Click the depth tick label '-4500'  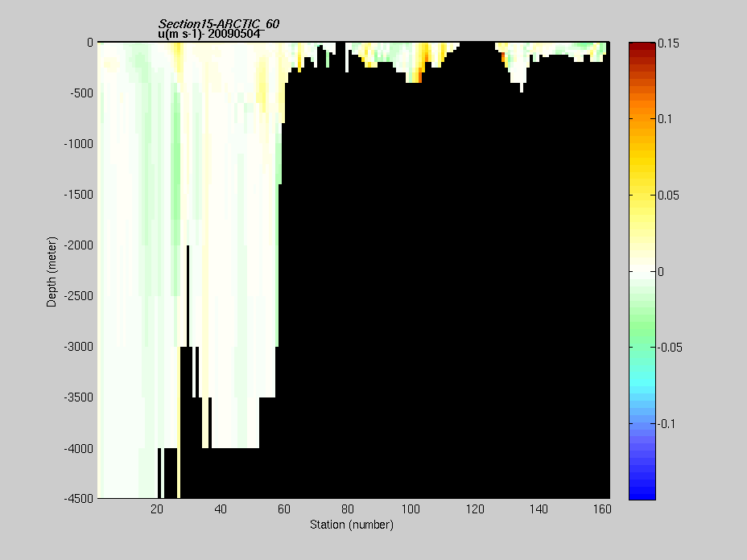79,499
